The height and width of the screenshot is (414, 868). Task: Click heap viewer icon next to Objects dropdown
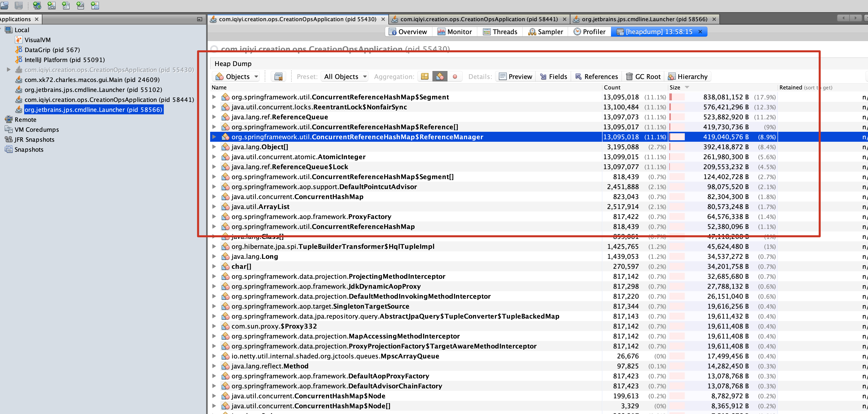coord(278,77)
